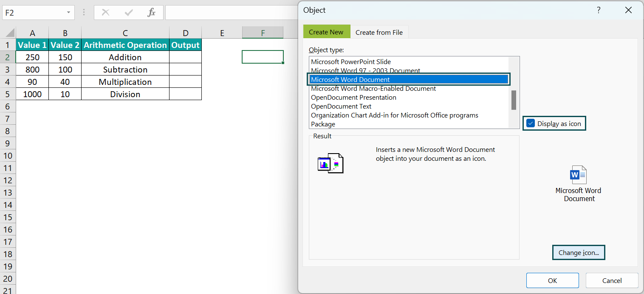Click column E header
This screenshot has width=644, height=294.
222,33
